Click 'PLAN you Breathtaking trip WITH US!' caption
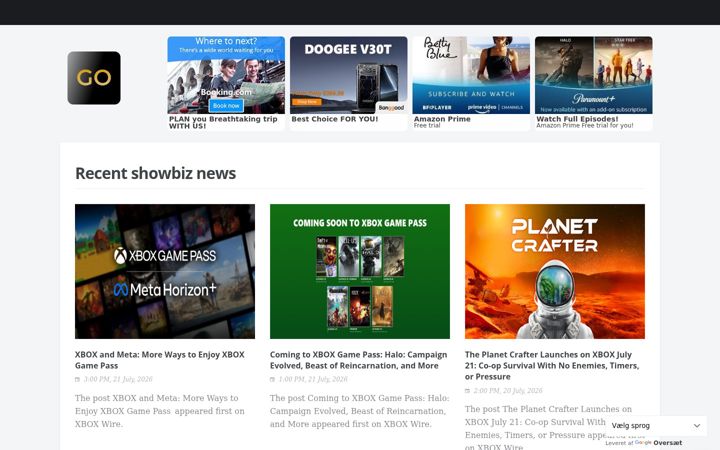This screenshot has width=720, height=450. [x=223, y=122]
